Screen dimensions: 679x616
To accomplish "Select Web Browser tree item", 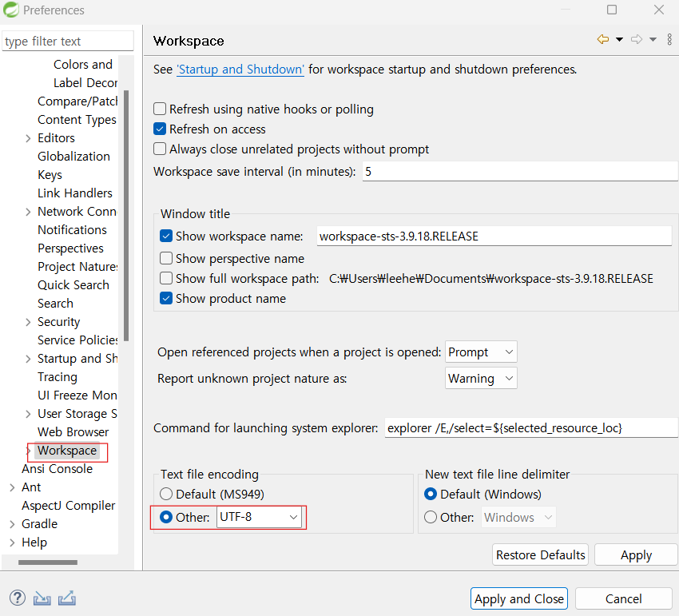I will 73,432.
